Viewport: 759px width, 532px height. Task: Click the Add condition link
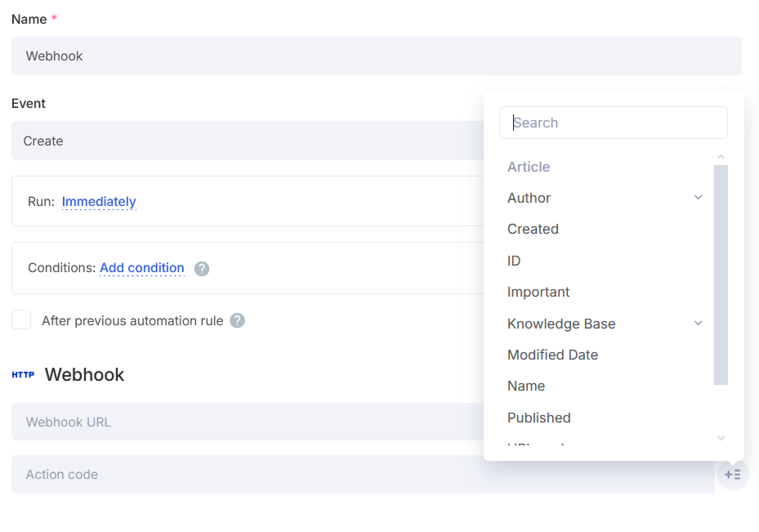tap(142, 268)
